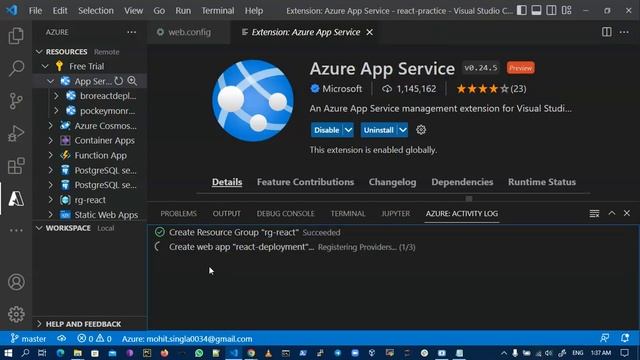Customize layout icon in title bar
The image size is (640, 360).
pyautogui.click(x=567, y=10)
